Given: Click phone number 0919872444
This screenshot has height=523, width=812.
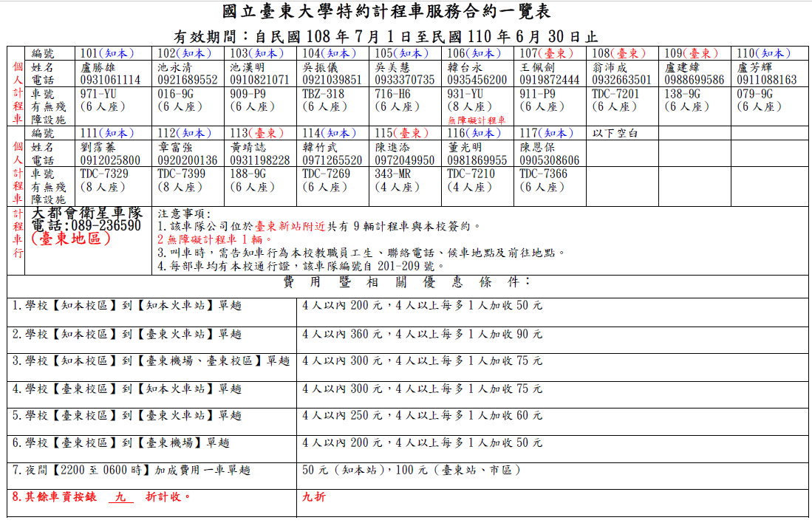Looking at the screenshot, I should (550, 81).
